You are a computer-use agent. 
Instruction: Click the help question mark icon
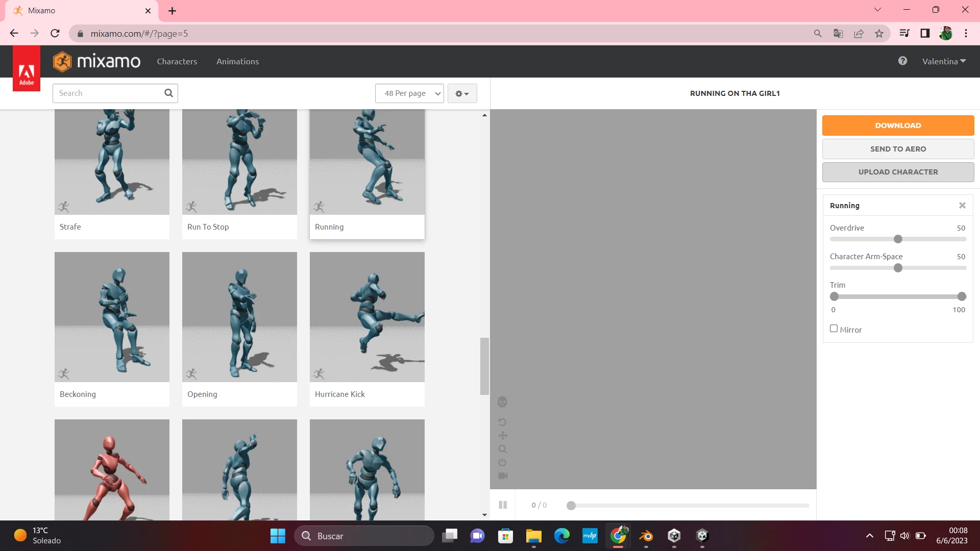coord(902,61)
